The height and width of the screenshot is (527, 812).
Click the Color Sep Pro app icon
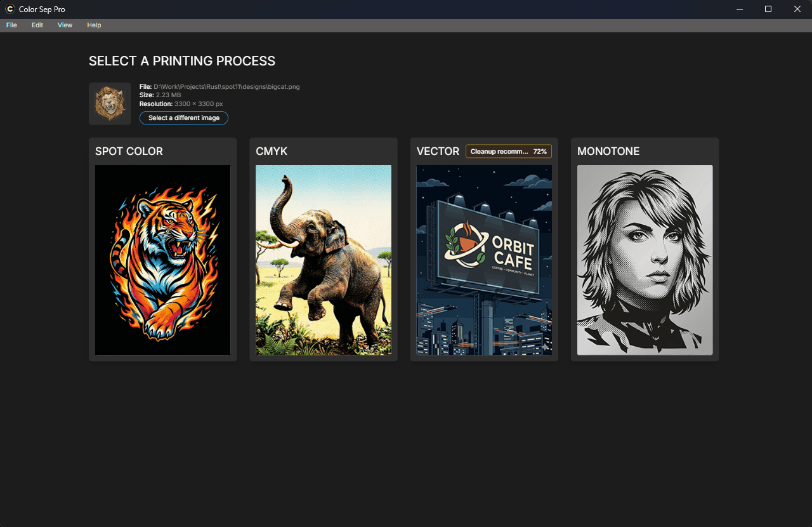tap(10, 9)
